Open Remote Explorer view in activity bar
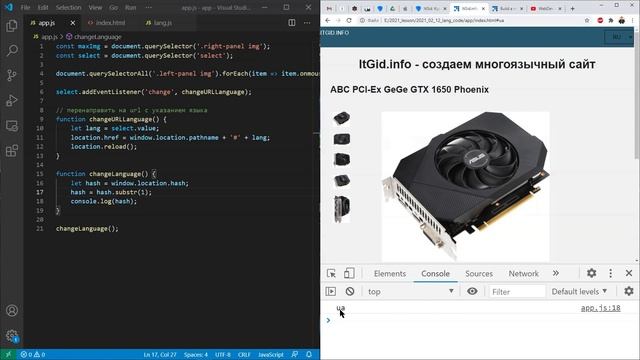This screenshot has height=360, width=640. pyautogui.click(x=12, y=126)
